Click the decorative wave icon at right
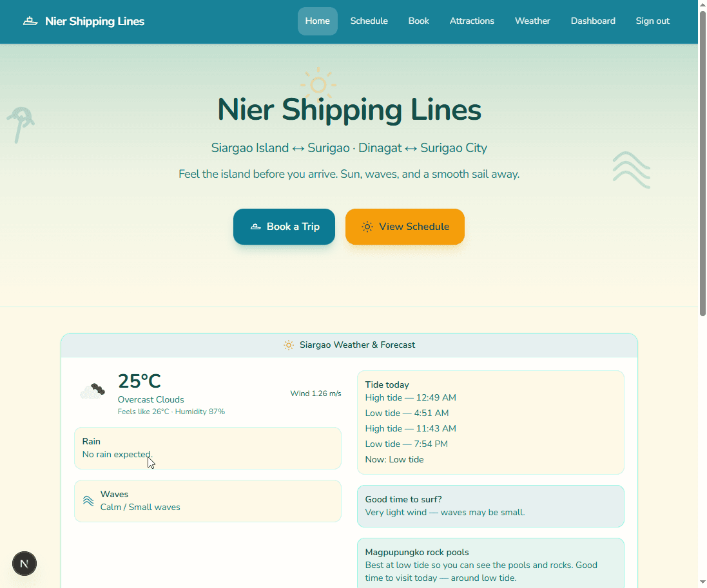707x588 pixels. pos(631,170)
